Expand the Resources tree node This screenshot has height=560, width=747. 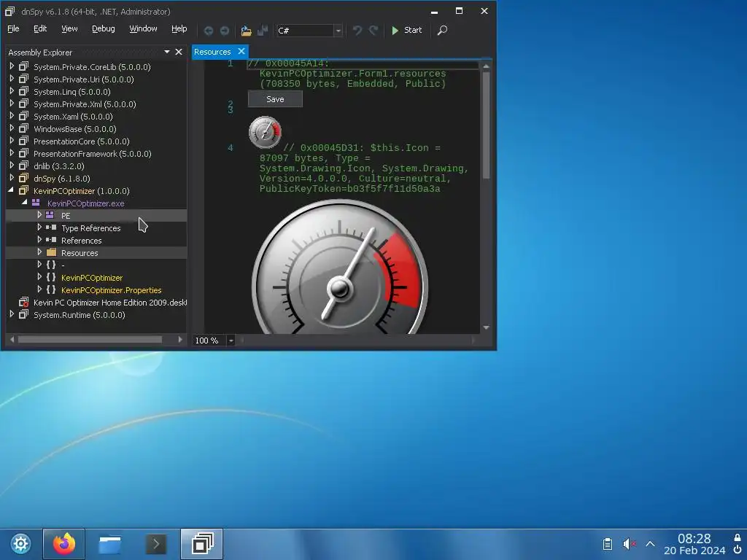pos(39,252)
